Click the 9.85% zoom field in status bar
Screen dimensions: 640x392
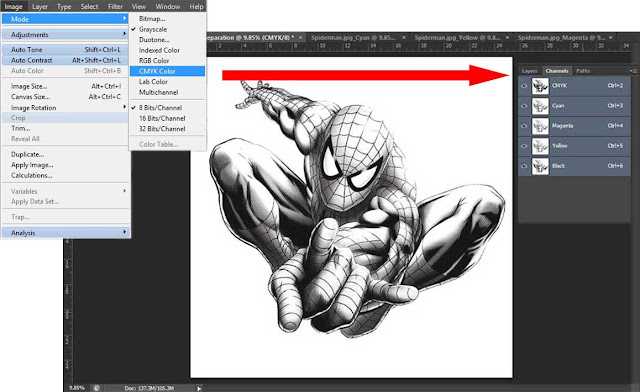pos(77,388)
